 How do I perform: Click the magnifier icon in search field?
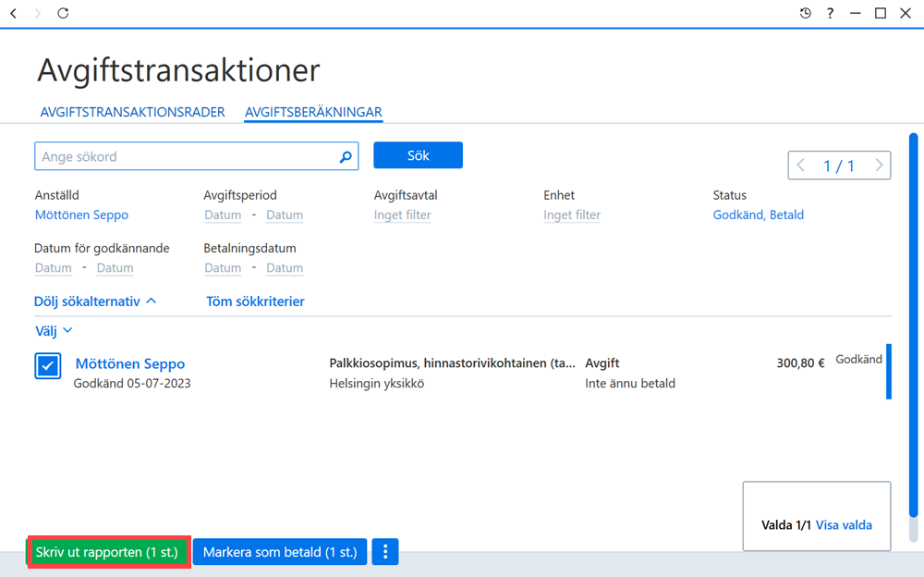click(x=346, y=156)
